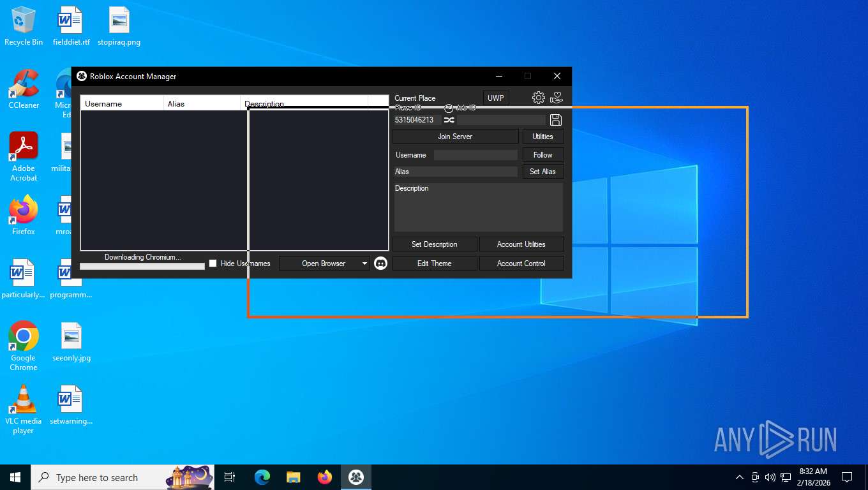Show hidden system tray icons chevron
The height and width of the screenshot is (490, 868).
pyautogui.click(x=740, y=477)
